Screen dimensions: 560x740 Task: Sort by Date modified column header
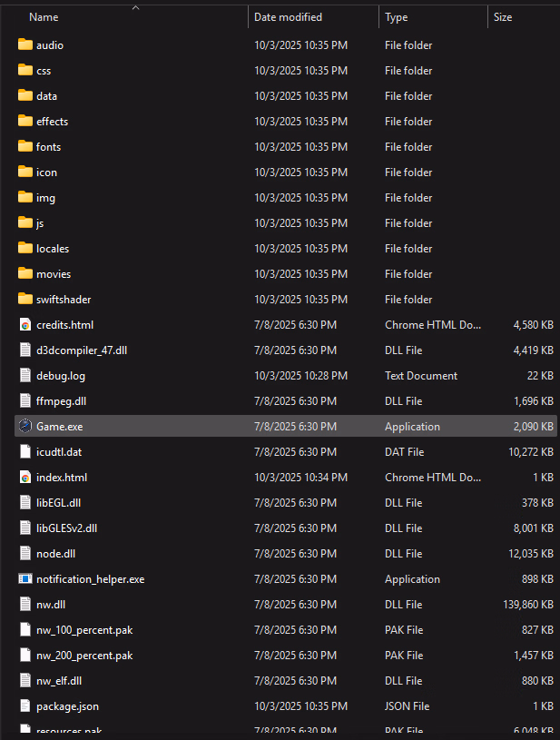288,17
